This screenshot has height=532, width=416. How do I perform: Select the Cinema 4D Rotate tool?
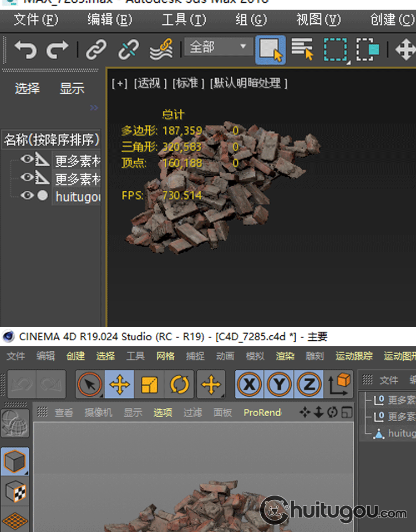pyautogui.click(x=179, y=385)
